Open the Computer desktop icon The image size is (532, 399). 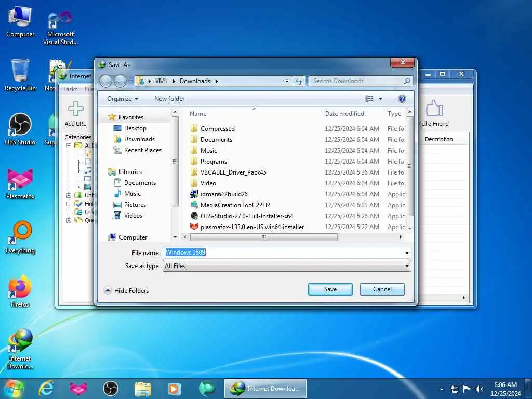[x=20, y=22]
